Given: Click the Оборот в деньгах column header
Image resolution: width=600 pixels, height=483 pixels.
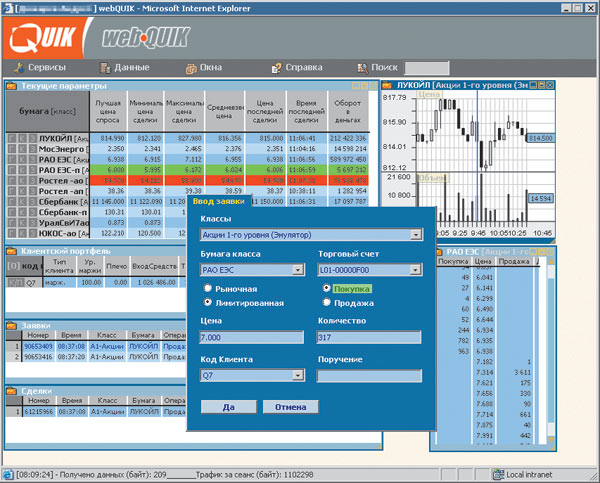Looking at the screenshot, I should [x=348, y=111].
